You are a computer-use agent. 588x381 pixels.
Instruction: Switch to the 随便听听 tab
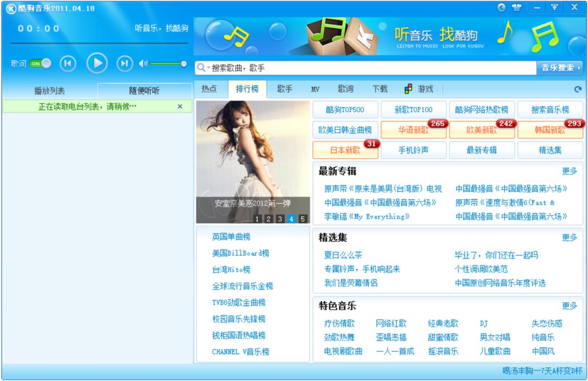click(x=144, y=90)
